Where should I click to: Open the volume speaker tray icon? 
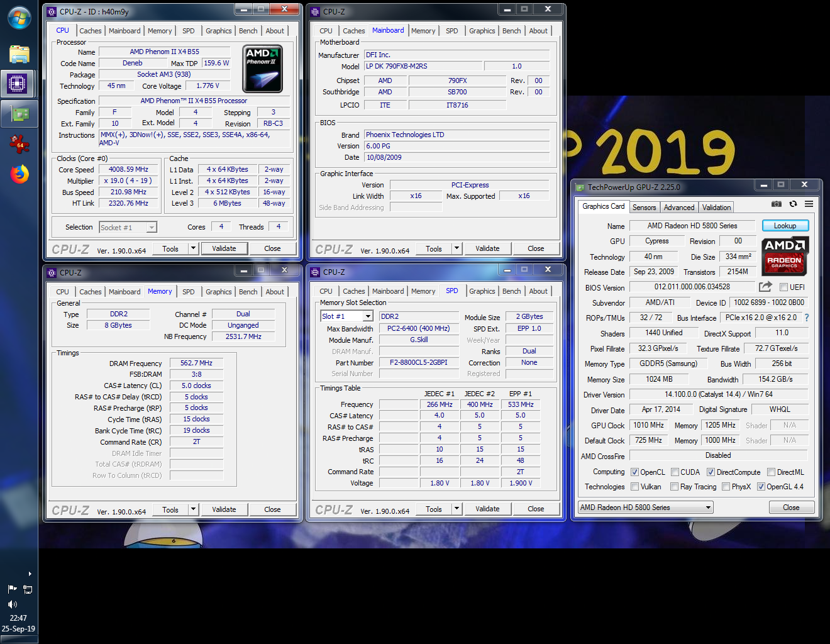12,604
